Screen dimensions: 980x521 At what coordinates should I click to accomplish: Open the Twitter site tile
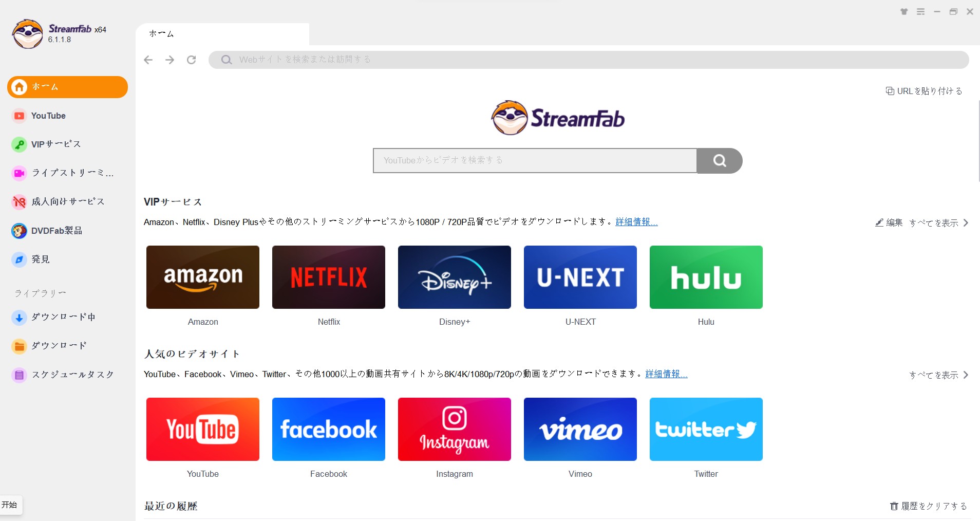706,429
